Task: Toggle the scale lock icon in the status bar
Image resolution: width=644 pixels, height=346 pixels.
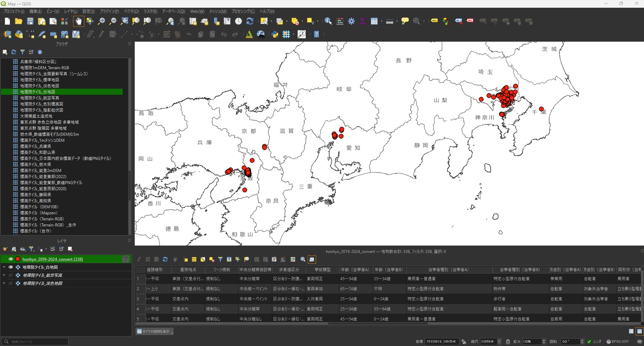Action: tap(508, 342)
